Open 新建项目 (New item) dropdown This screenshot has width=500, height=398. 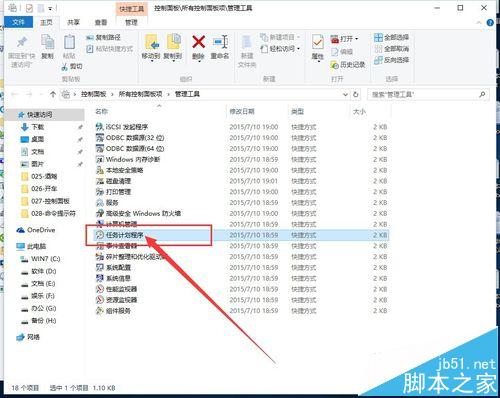point(280,37)
